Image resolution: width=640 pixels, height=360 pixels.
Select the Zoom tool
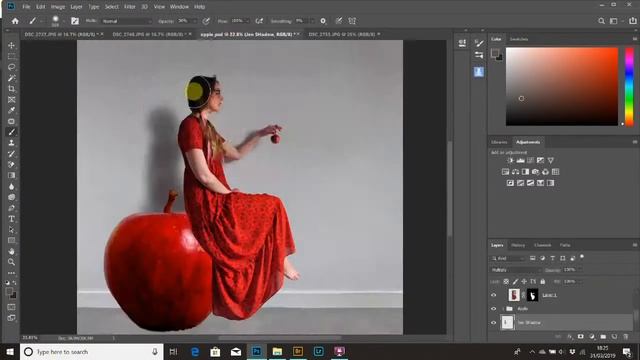[11, 262]
